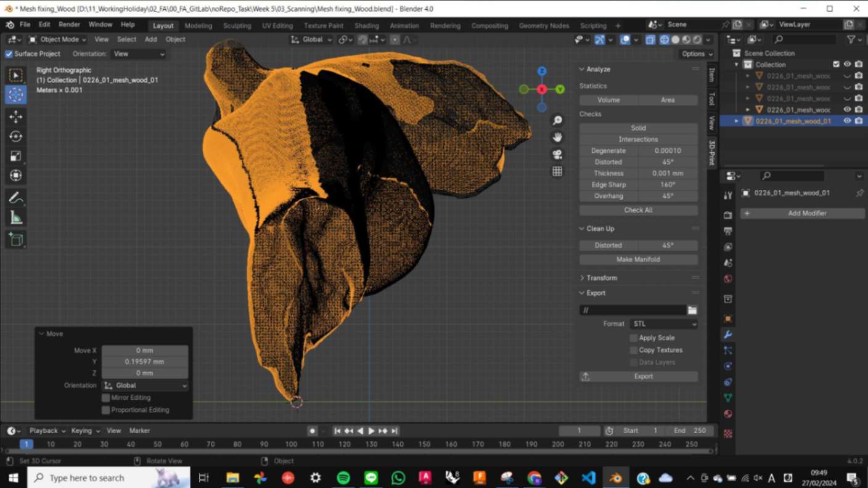Open the Object Mode dropdown
The height and width of the screenshot is (488, 868).
pos(60,39)
